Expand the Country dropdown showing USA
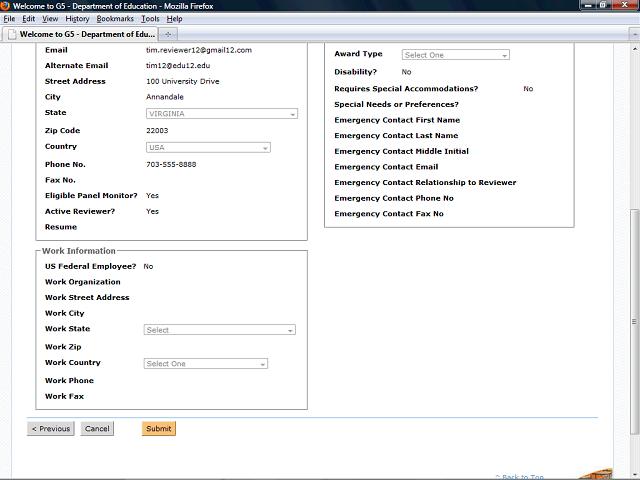 coord(207,147)
